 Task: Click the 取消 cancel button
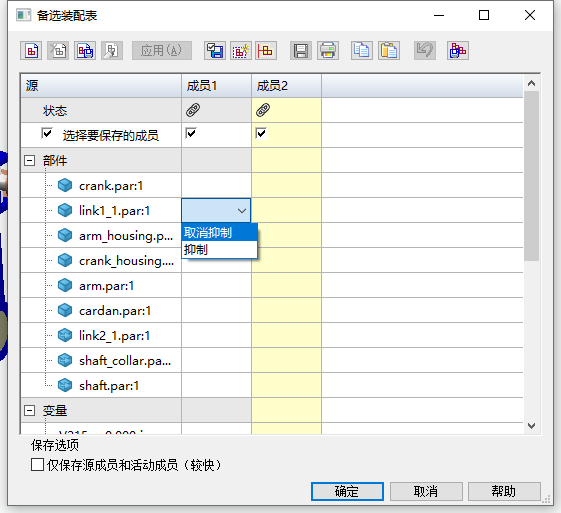coord(426,491)
